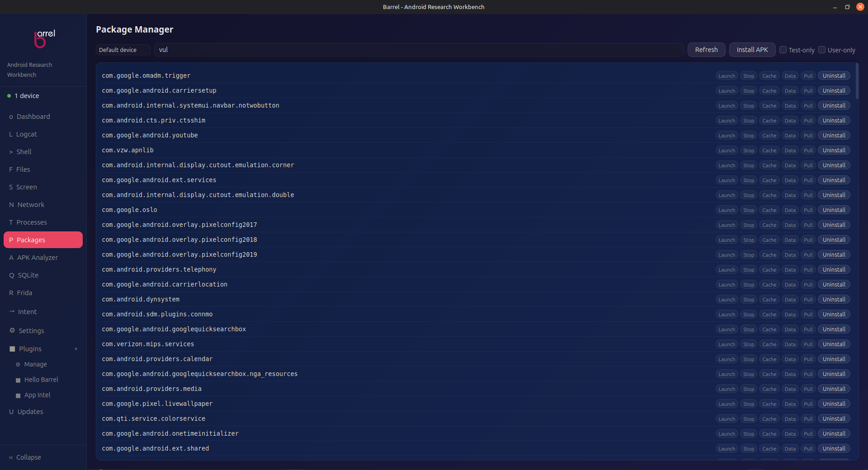Pull com.google.oslo package
Image resolution: width=868 pixels, height=470 pixels.
click(x=808, y=210)
